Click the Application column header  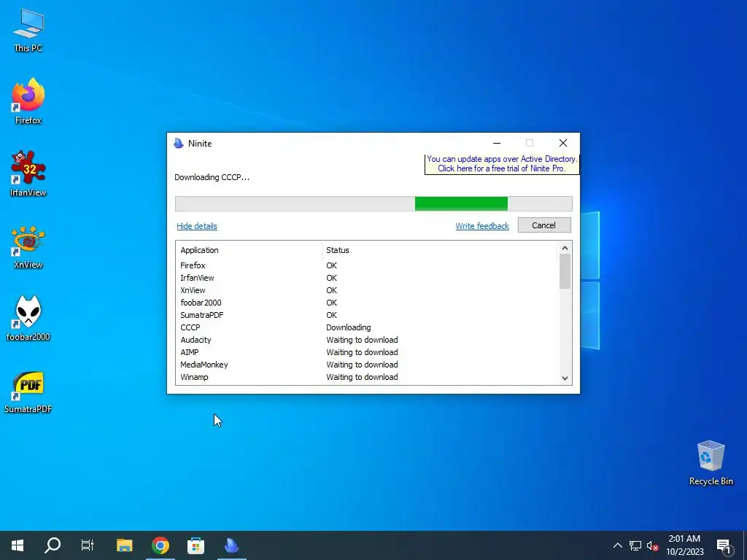249,251
